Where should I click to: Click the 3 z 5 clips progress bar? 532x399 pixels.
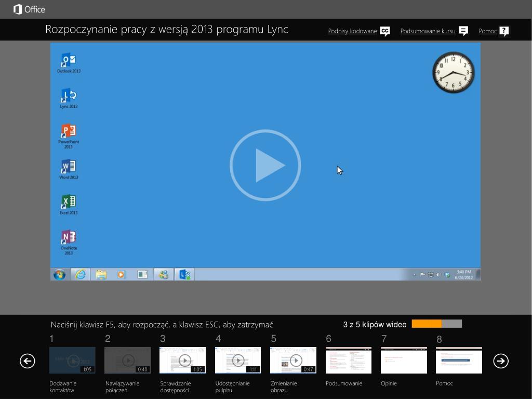point(436,324)
